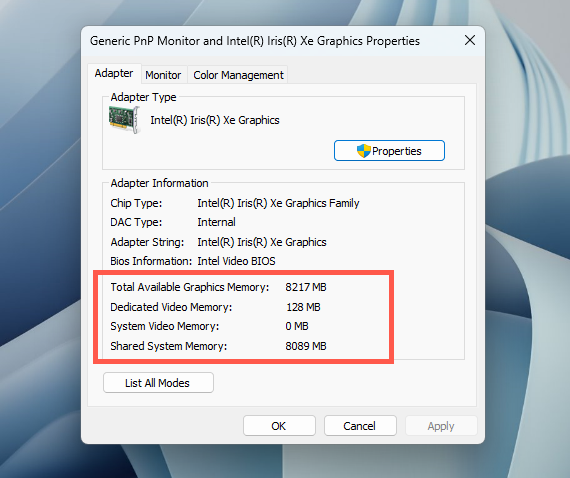Select the Adapter tab
Viewport: 570px width, 478px height.
click(x=114, y=73)
